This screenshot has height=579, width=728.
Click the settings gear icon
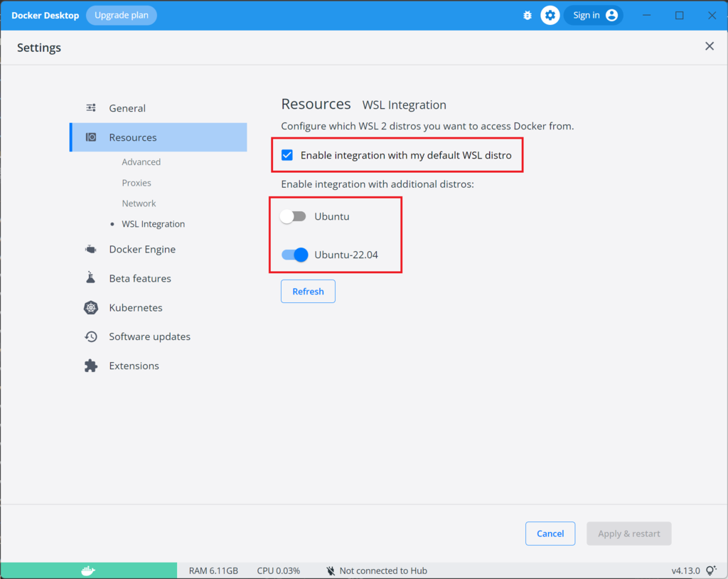(550, 16)
